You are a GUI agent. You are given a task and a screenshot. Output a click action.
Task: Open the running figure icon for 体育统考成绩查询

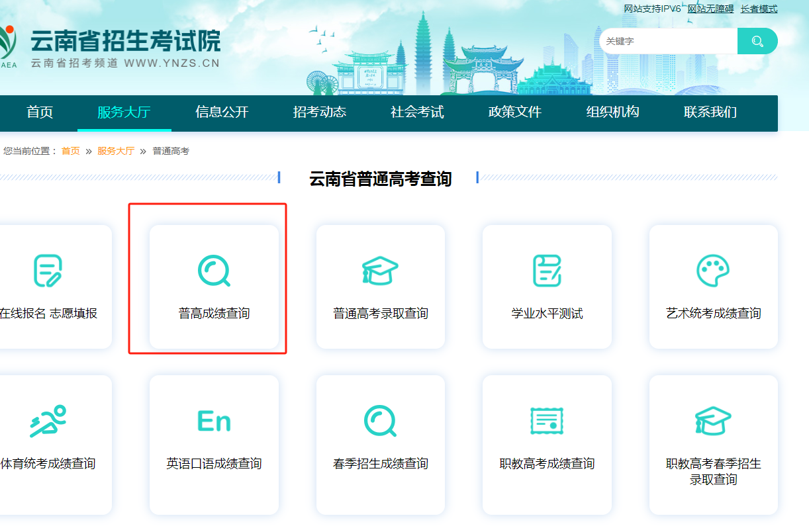point(48,421)
